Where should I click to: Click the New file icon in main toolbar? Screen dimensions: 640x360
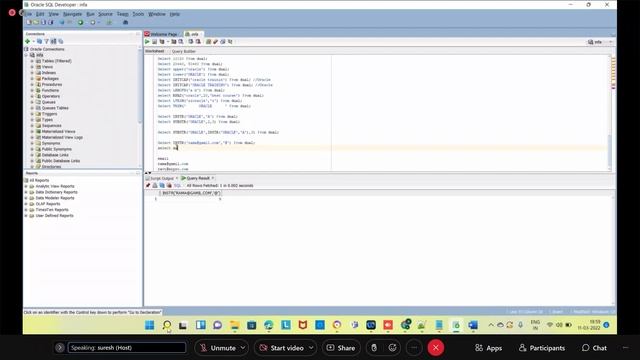tap(29, 22)
